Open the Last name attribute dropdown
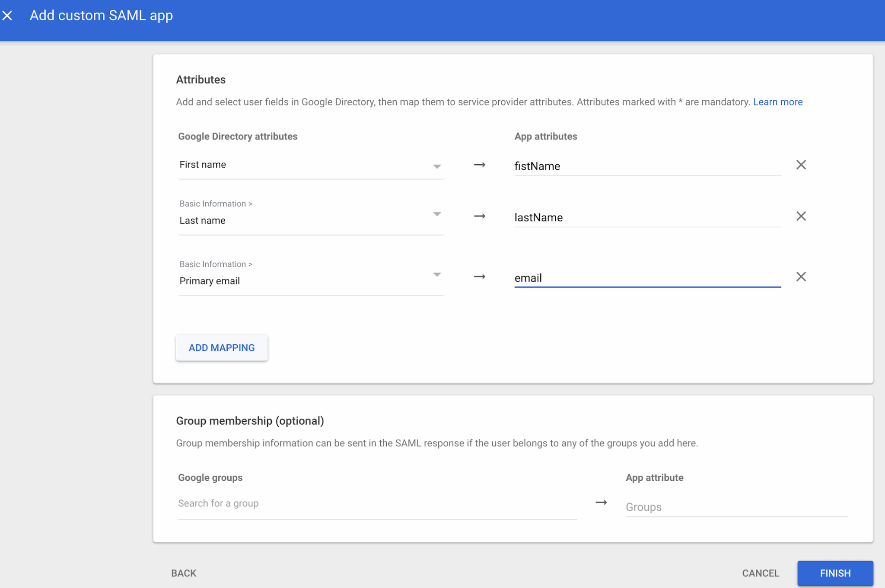Screen dimensions: 885x588 coord(437,214)
